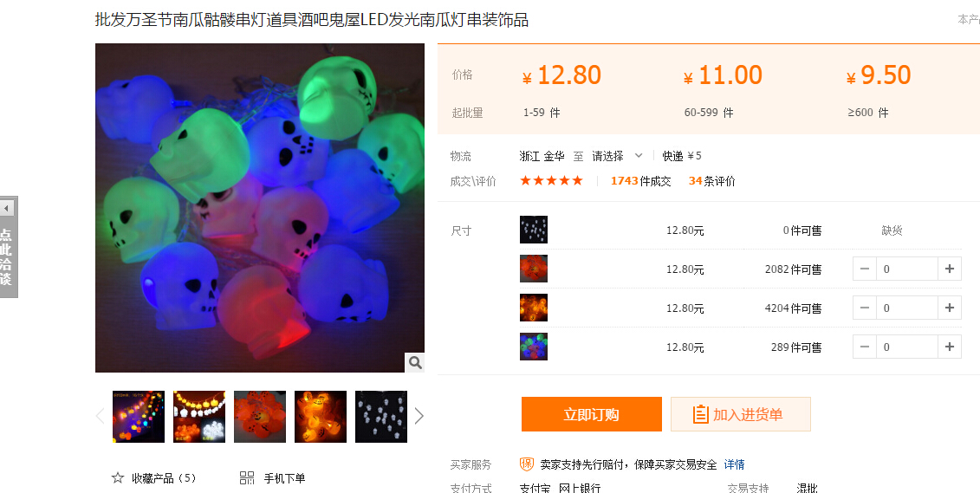Increase quantity for the 289件可售 variant
The width and height of the screenshot is (980, 493).
pos(950,347)
